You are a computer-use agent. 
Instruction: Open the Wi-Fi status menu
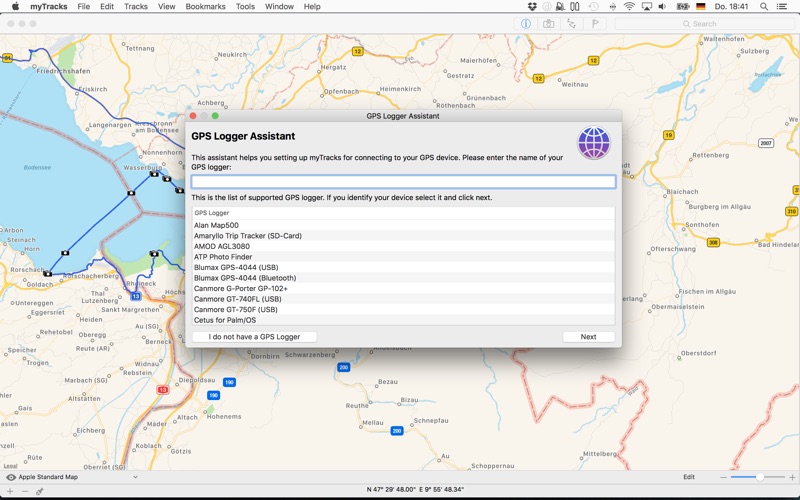click(x=630, y=7)
